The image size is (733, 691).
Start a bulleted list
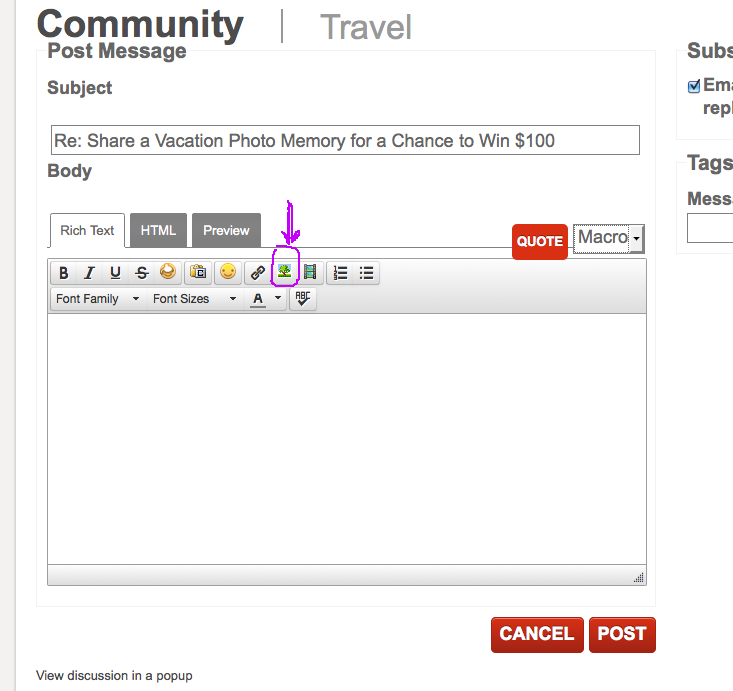367,272
